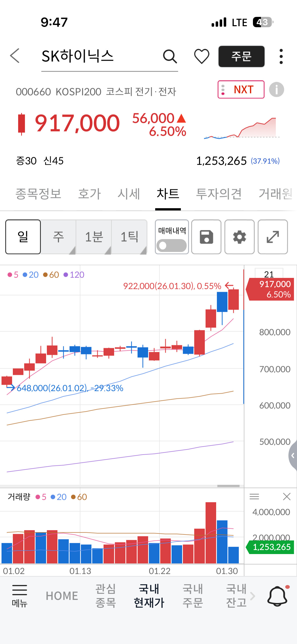297x644 pixels.
Task: Open the notification bell icon
Action: click(277, 596)
